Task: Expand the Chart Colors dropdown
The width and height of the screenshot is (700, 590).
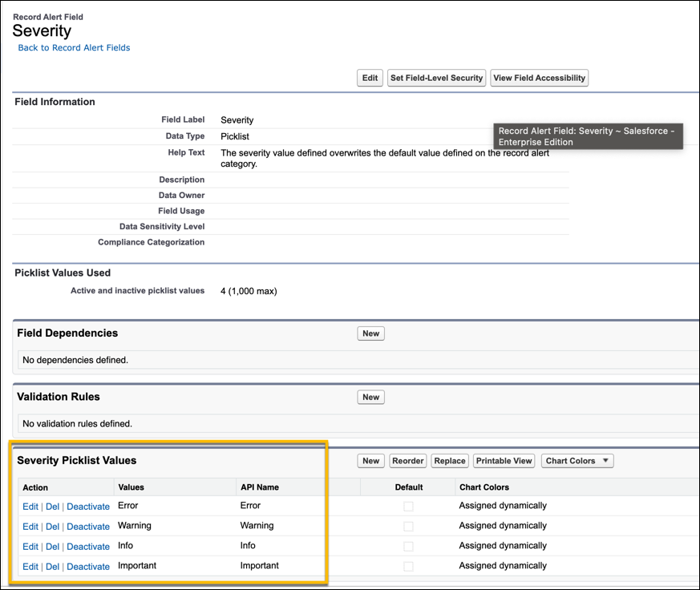Action: click(x=577, y=461)
